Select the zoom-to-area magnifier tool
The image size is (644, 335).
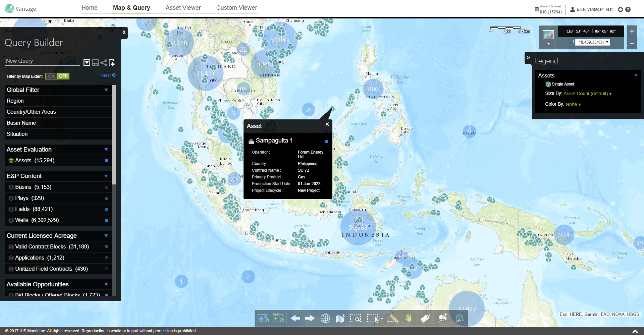pyautogui.click(x=355, y=318)
